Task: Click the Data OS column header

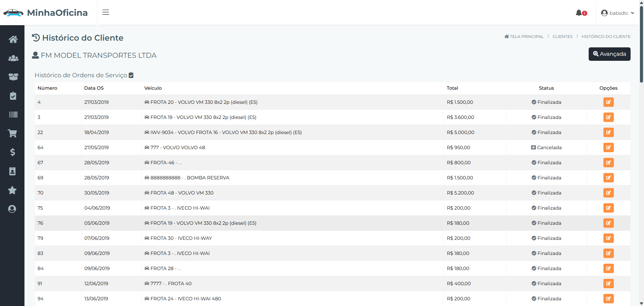Action: tap(94, 88)
